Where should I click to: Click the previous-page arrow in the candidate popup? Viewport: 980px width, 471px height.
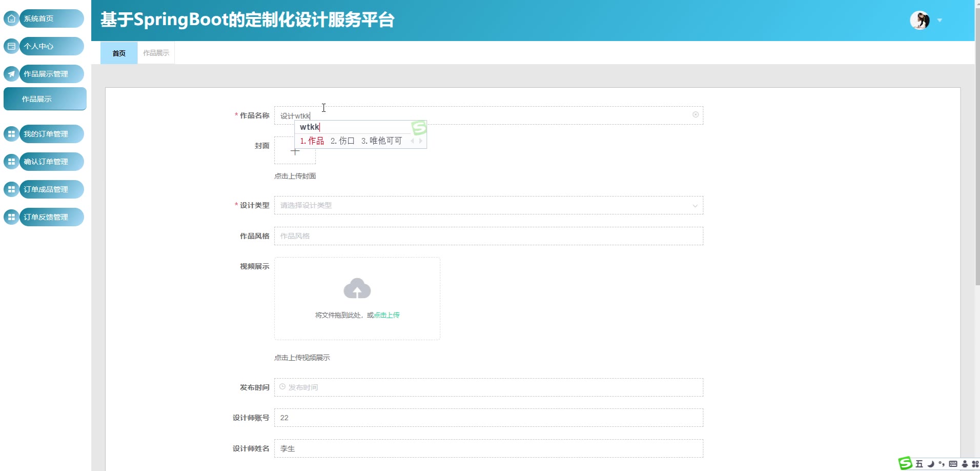click(x=412, y=141)
